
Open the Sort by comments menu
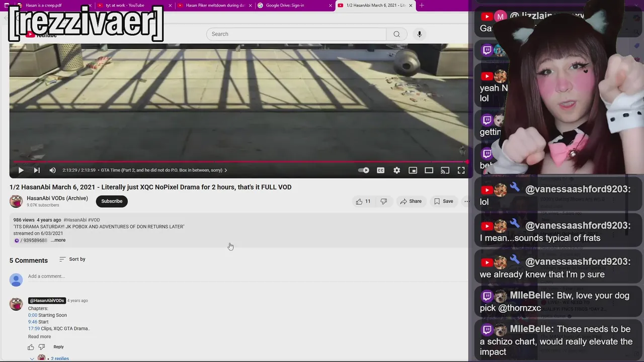click(x=72, y=259)
